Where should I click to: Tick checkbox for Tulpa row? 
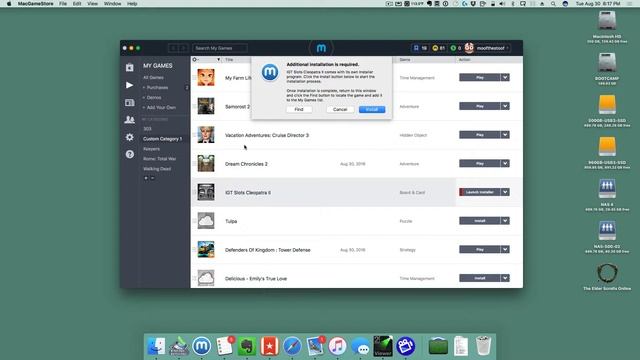[194, 221]
